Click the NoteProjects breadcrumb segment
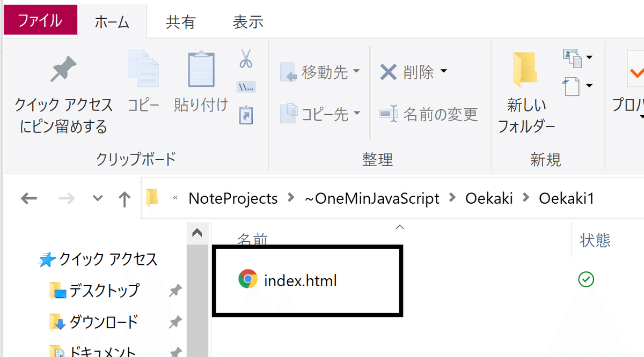 [x=233, y=199]
